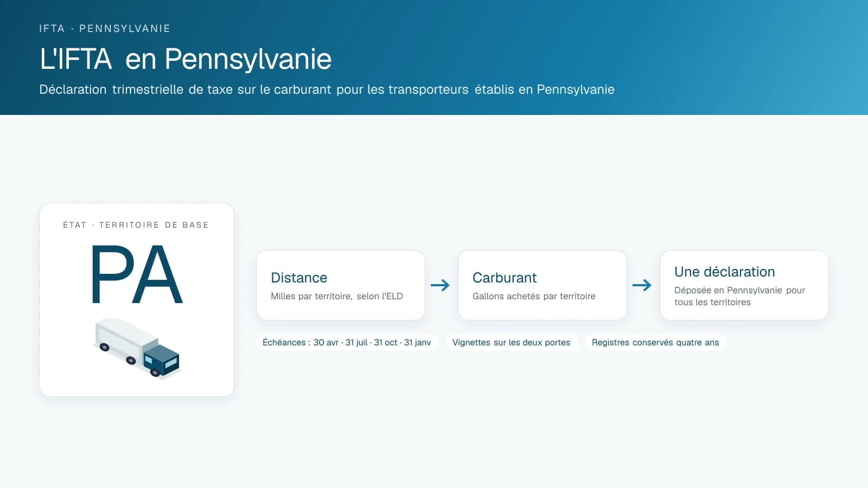The width and height of the screenshot is (868, 488).
Task: Click the text Gallons achetés par territoire
Action: point(534,296)
